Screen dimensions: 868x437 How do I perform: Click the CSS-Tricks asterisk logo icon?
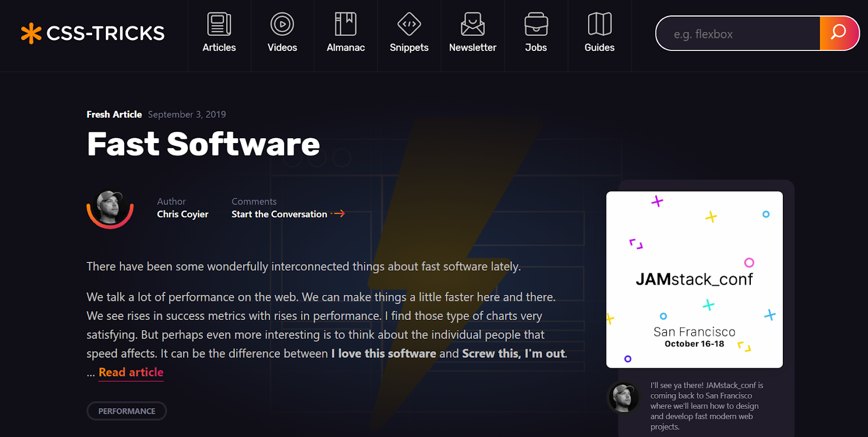tap(31, 33)
